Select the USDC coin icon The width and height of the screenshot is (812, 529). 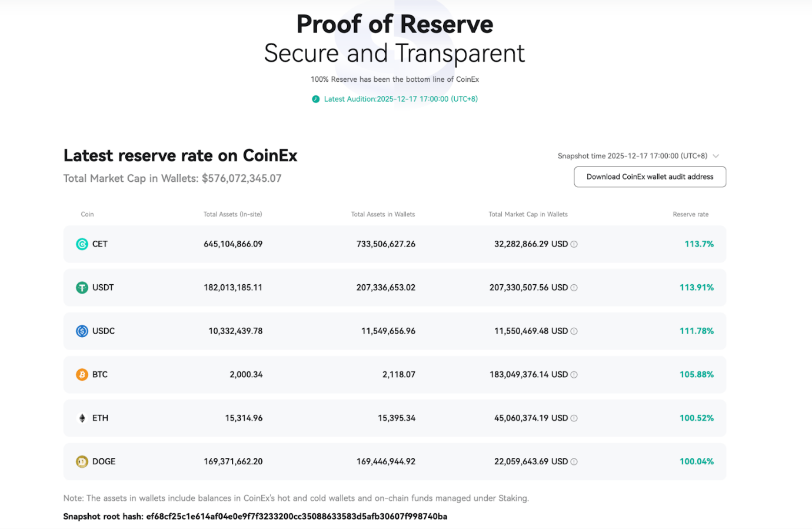click(82, 331)
